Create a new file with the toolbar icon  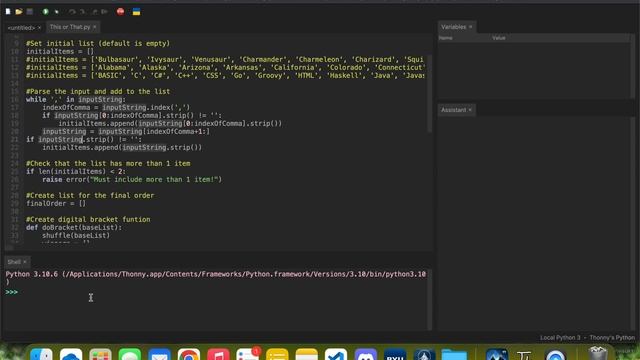coord(8,11)
